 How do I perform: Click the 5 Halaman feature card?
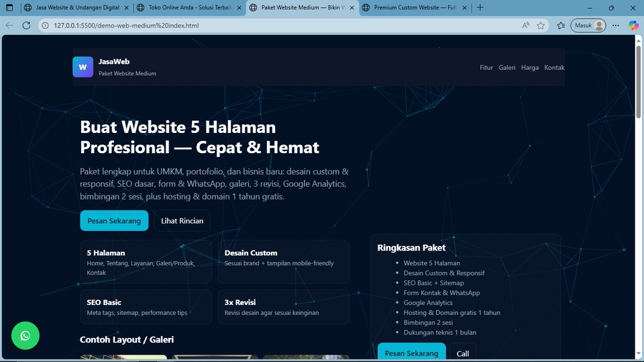coord(146,262)
